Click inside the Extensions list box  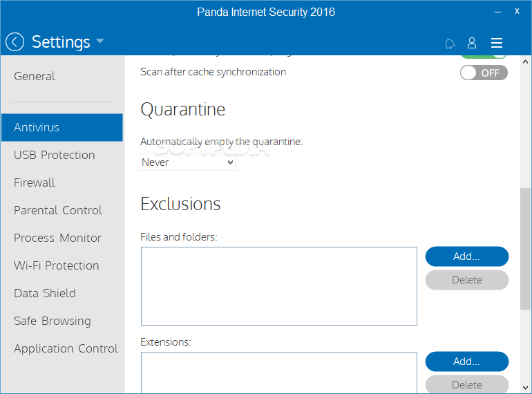coord(279,373)
